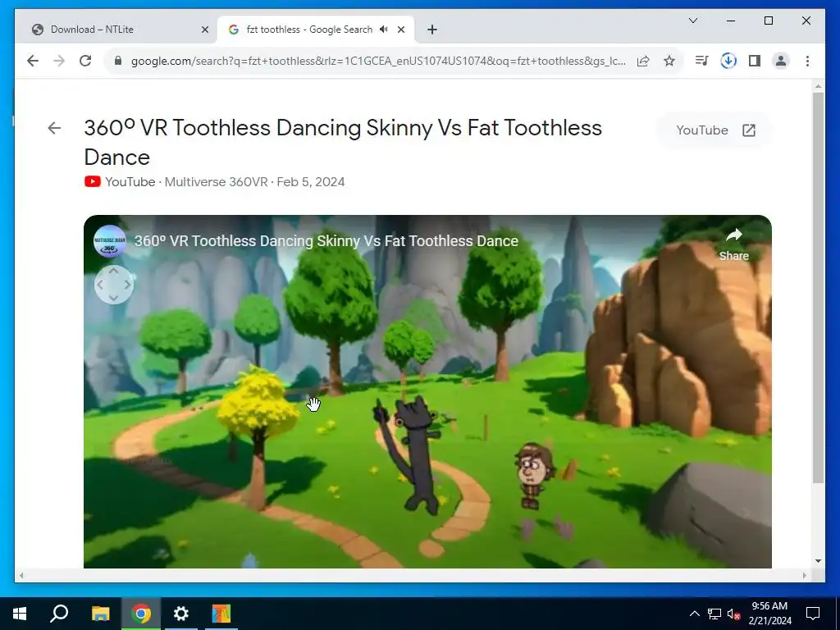840x630 pixels.
Task: Click the Chrome icon in the taskbar
Action: (x=141, y=614)
